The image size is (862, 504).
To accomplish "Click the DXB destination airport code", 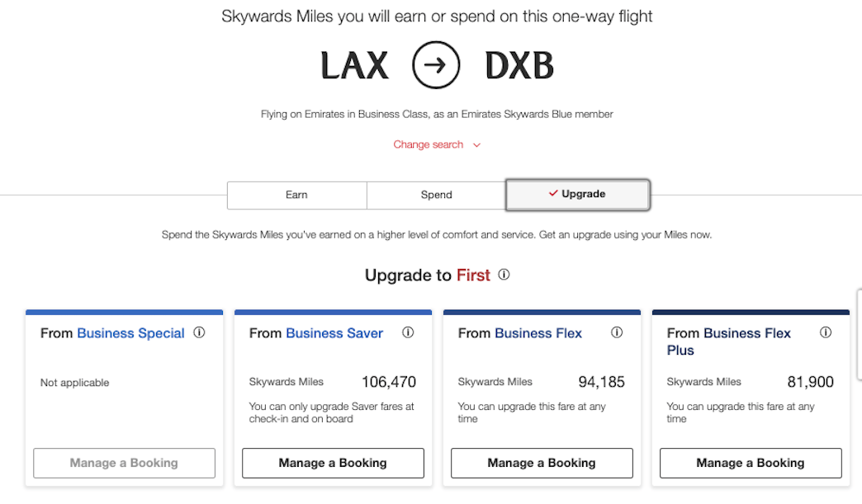I will [519, 66].
